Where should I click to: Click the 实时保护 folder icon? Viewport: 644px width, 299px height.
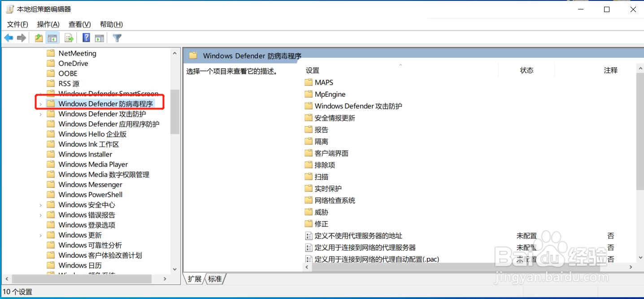pyautogui.click(x=309, y=188)
